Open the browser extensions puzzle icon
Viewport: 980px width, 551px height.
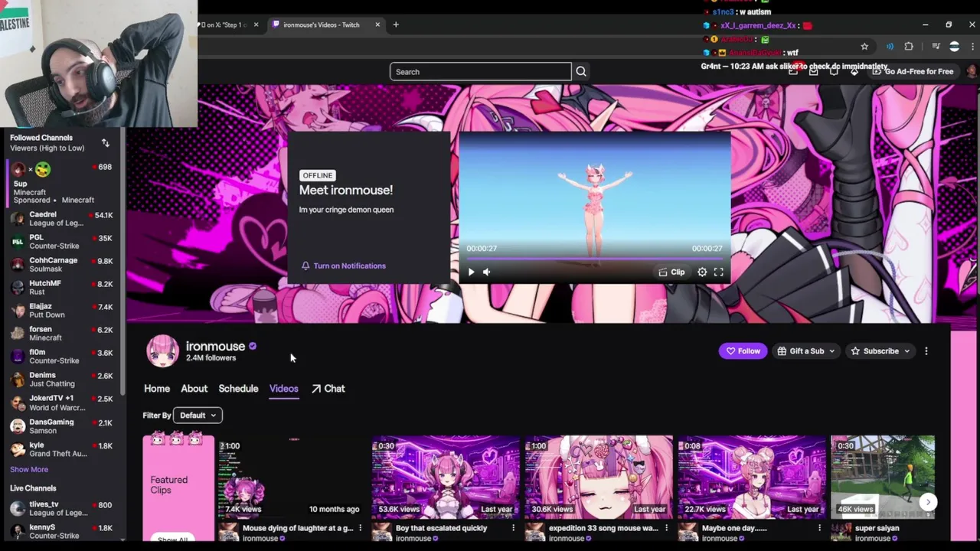909,47
